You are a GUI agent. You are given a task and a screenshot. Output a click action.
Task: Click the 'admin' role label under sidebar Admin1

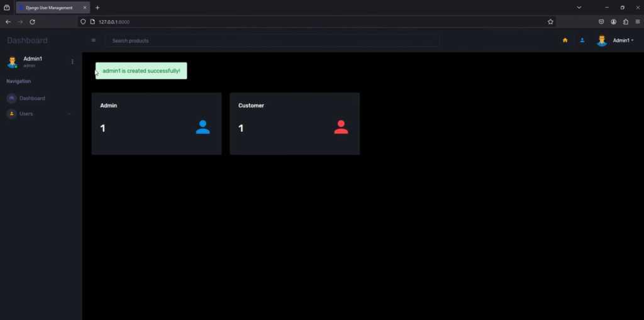[x=29, y=66]
